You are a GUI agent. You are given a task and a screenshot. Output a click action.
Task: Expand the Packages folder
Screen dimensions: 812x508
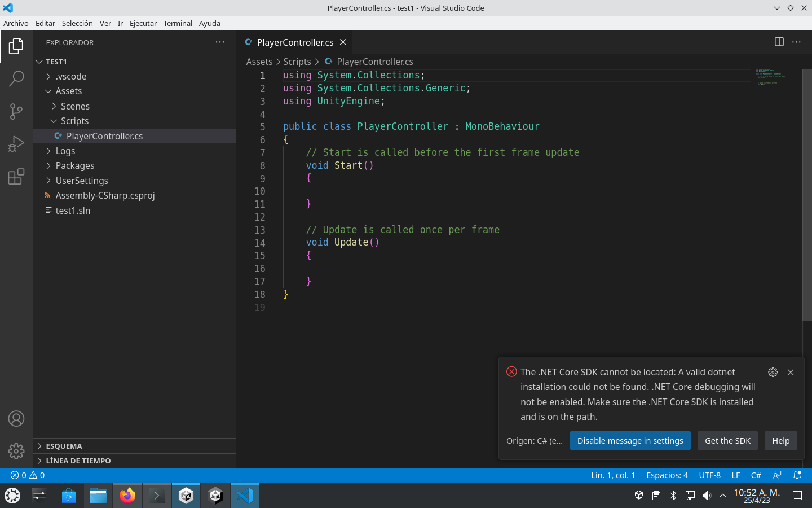(x=134, y=165)
